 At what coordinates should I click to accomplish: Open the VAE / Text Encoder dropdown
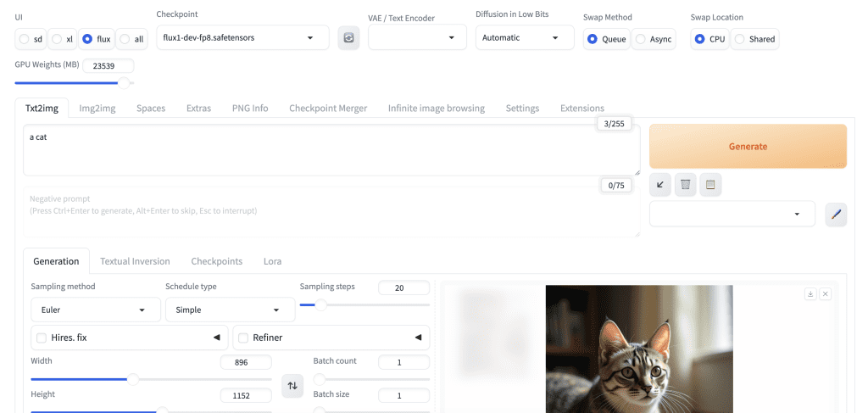(x=417, y=37)
